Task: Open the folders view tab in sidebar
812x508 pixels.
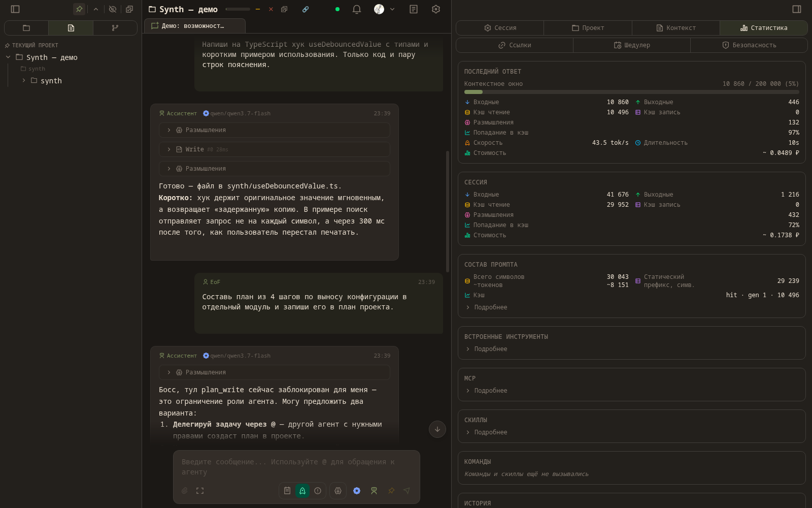Action: pyautogui.click(x=26, y=28)
